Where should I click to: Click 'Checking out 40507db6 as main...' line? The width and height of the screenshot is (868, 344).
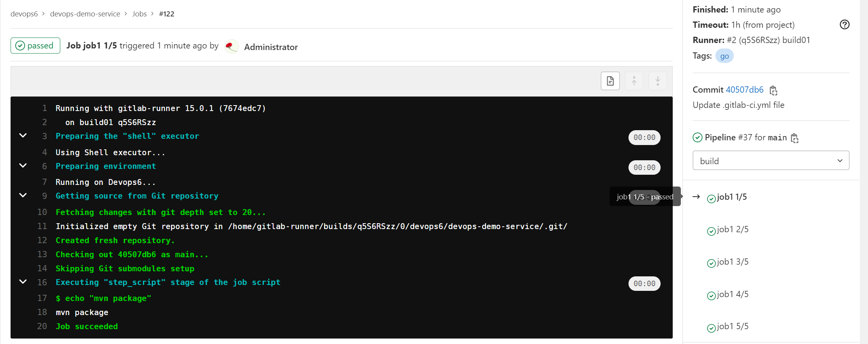tap(132, 254)
